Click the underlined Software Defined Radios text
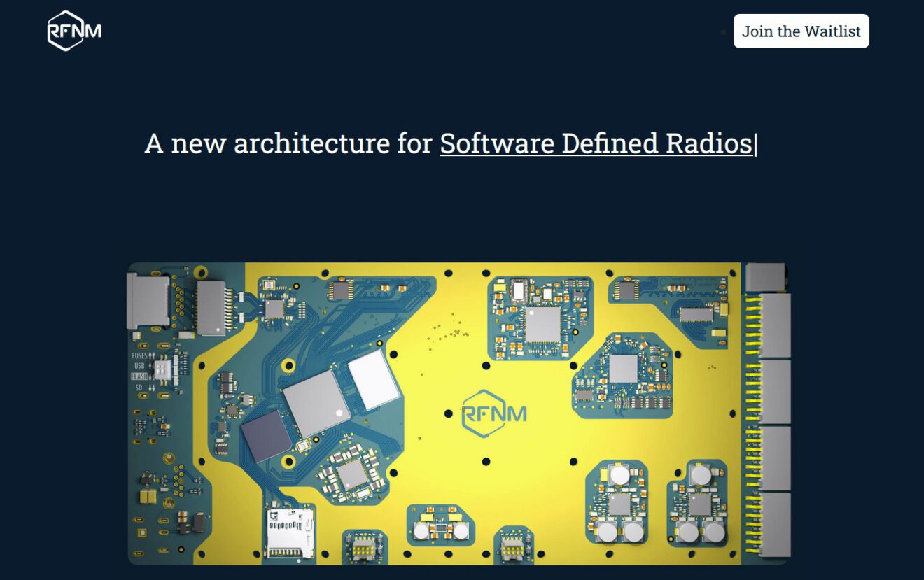The width and height of the screenshot is (924, 580). point(596,143)
